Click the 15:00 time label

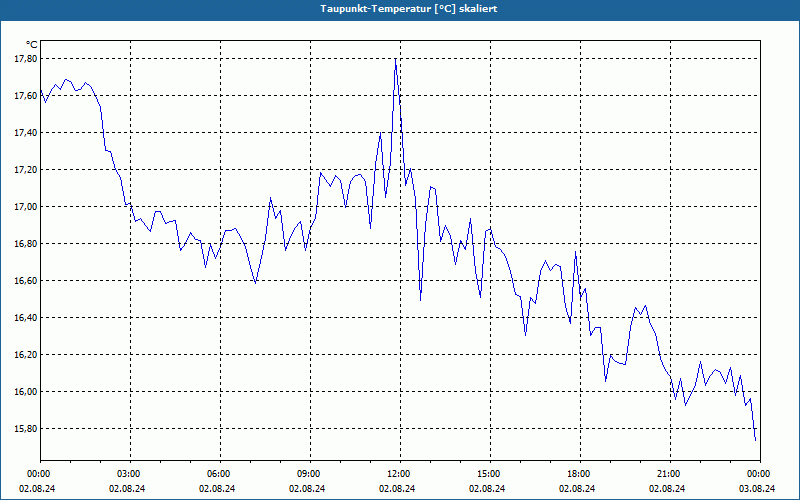pyautogui.click(x=490, y=474)
